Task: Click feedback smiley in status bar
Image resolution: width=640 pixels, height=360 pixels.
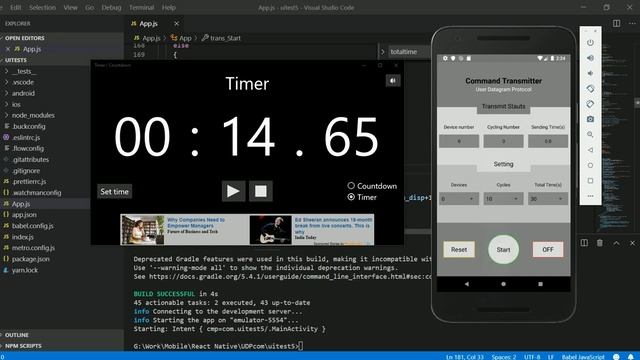Action: pyautogui.click(x=616, y=357)
